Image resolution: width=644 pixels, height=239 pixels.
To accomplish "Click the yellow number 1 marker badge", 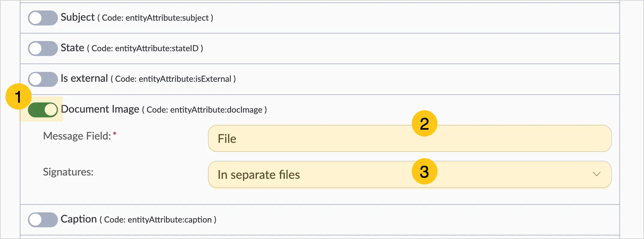I will click(x=19, y=96).
